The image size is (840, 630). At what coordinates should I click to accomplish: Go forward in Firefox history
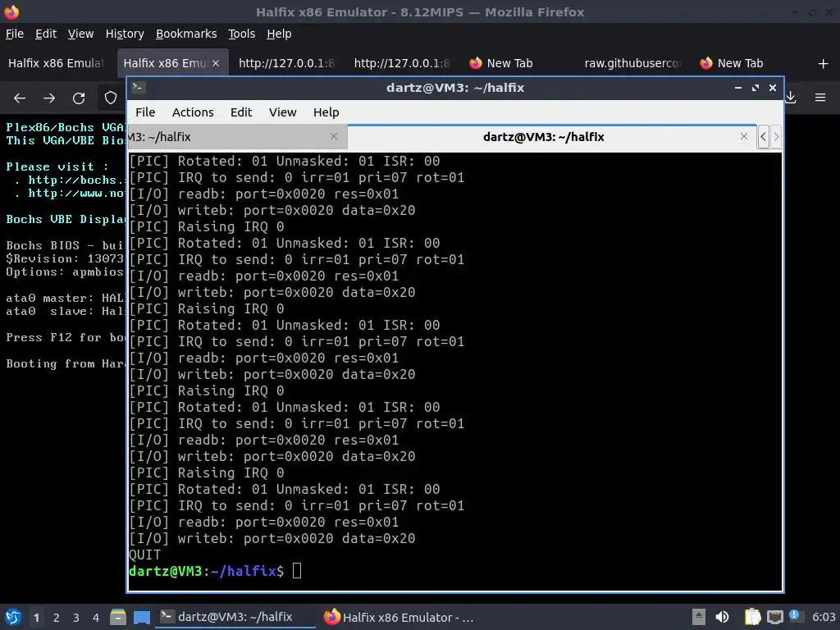(x=49, y=98)
